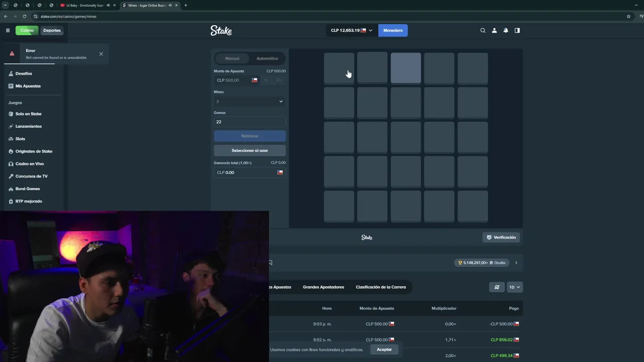Click the Solo en Stake icon
Image resolution: width=644 pixels, height=362 pixels.
(11, 114)
